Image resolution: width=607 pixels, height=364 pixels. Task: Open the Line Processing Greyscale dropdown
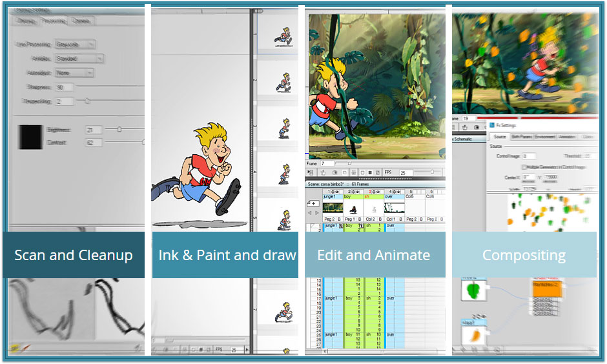[76, 45]
